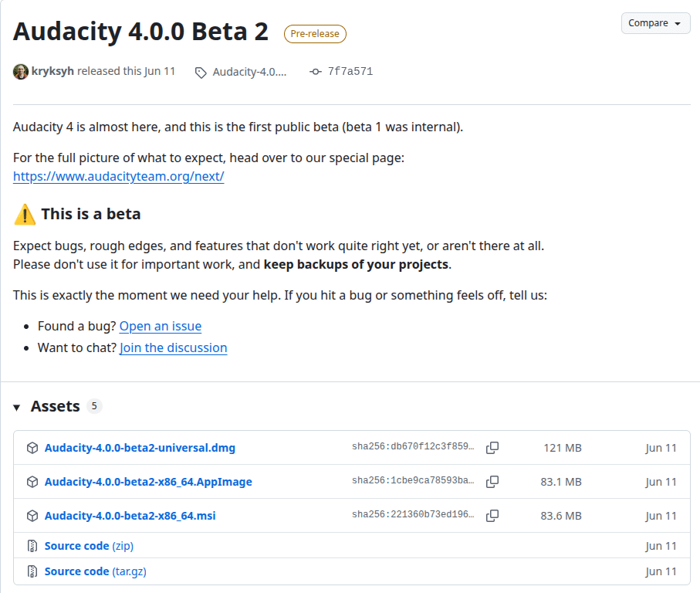Download Source code (zip)
The height and width of the screenshot is (593, 700).
[x=89, y=546]
